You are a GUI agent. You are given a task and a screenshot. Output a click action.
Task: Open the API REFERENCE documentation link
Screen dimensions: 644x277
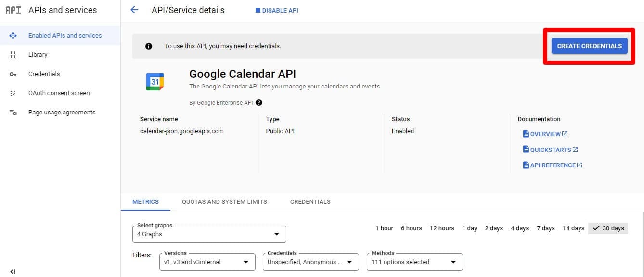(x=553, y=165)
